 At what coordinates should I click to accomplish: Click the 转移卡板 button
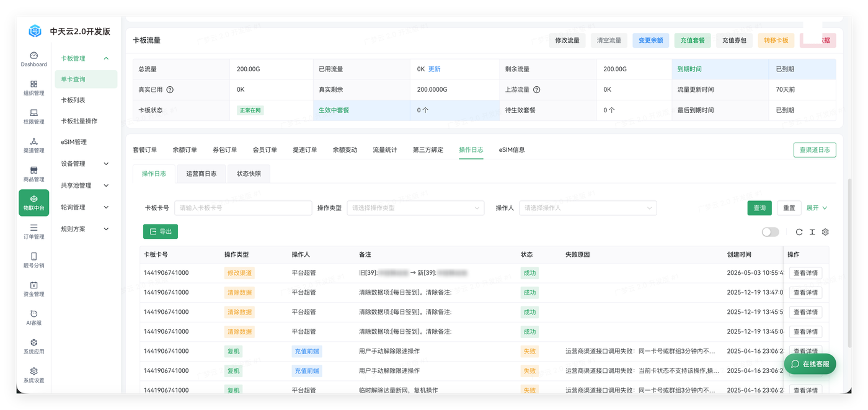(x=776, y=40)
